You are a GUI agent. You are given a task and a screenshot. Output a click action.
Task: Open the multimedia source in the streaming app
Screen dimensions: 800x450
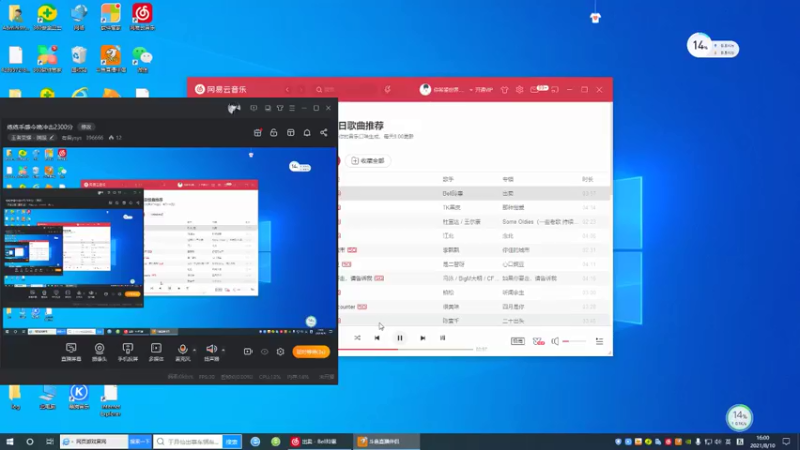[x=156, y=352]
